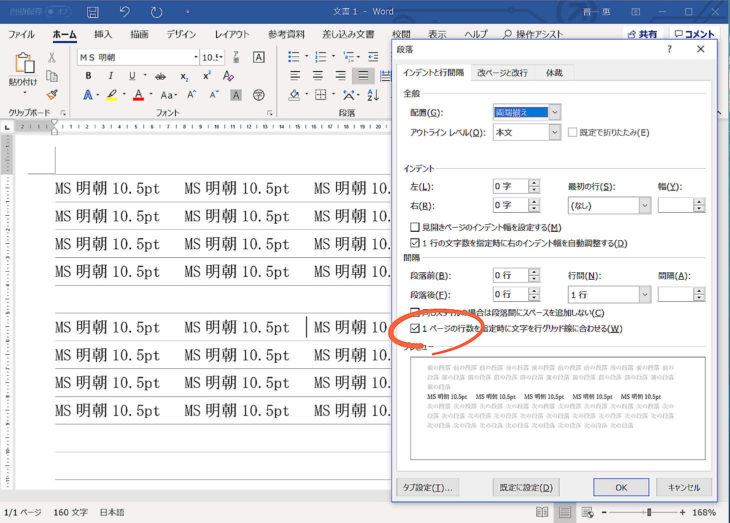Toggle the 既定で折りたたみ checkbox

(573, 132)
